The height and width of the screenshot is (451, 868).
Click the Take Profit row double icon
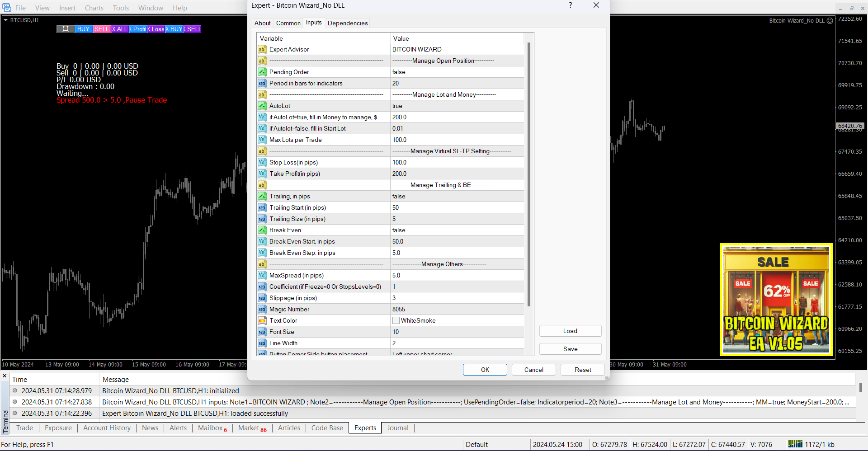click(x=262, y=174)
